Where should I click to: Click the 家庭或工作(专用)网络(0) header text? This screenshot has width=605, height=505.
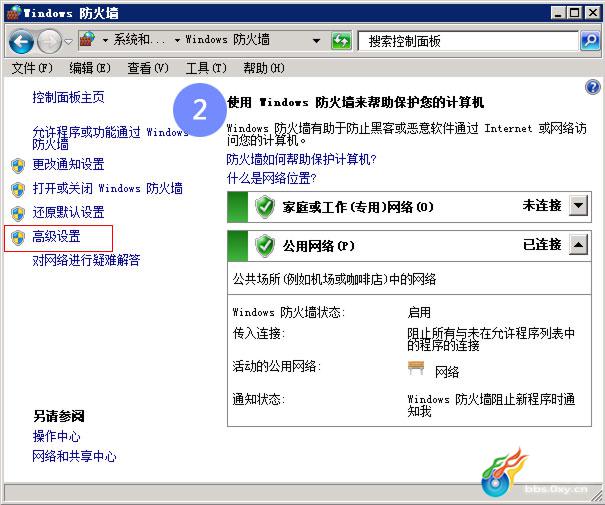pyautogui.click(x=358, y=207)
